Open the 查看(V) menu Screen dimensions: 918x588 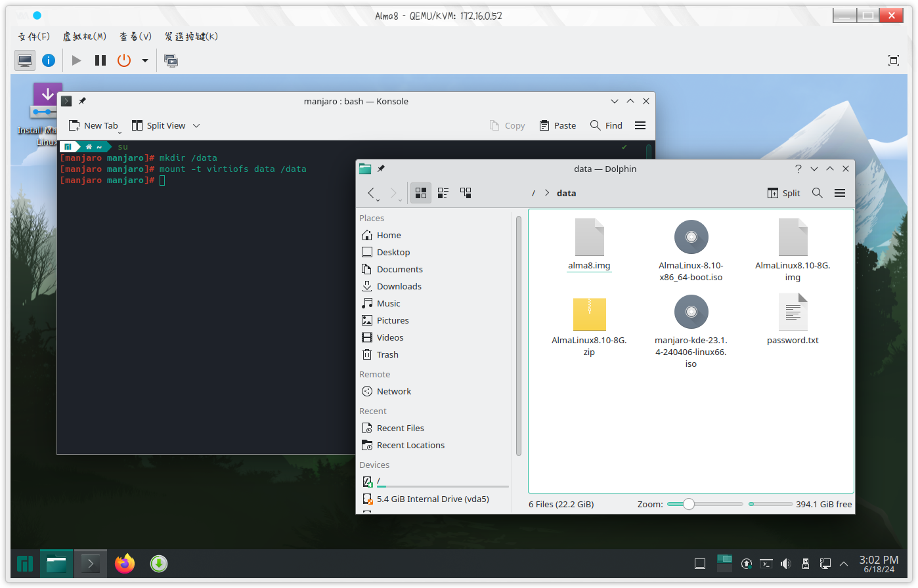click(136, 36)
